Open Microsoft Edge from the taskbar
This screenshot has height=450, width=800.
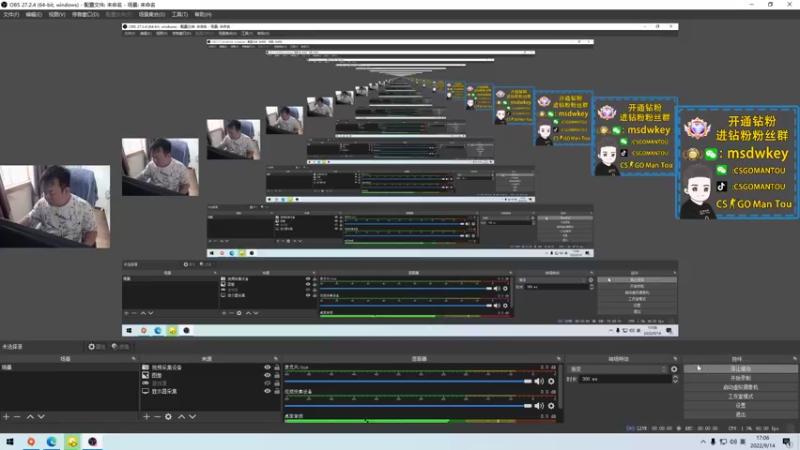[x=52, y=442]
